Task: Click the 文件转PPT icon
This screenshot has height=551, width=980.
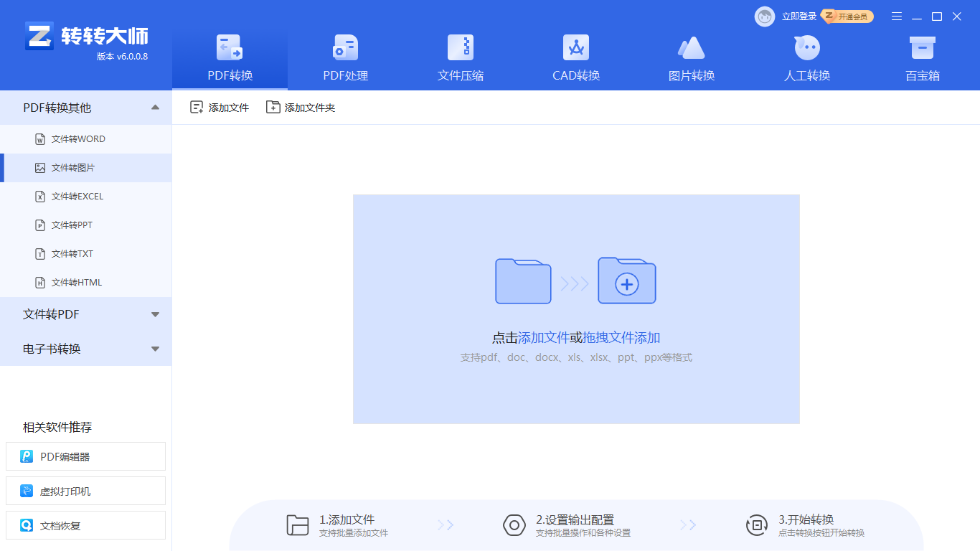Action: tap(40, 225)
